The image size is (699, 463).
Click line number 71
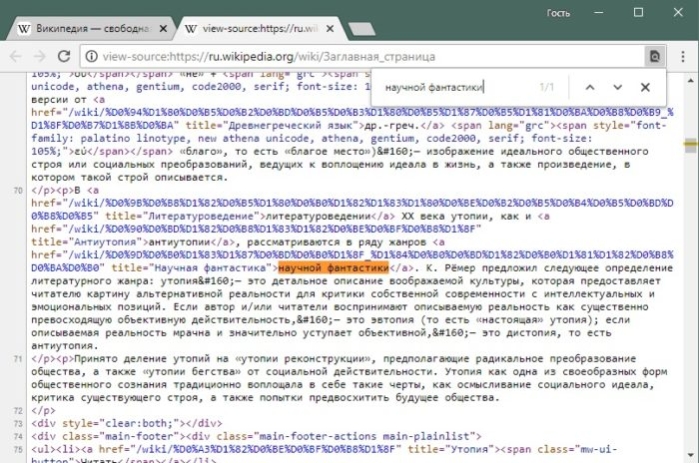(18, 359)
